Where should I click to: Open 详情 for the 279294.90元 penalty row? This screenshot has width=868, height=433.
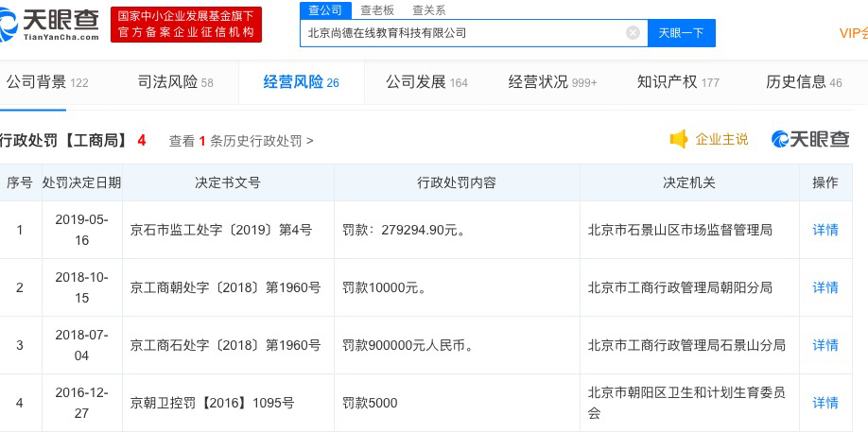[825, 230]
